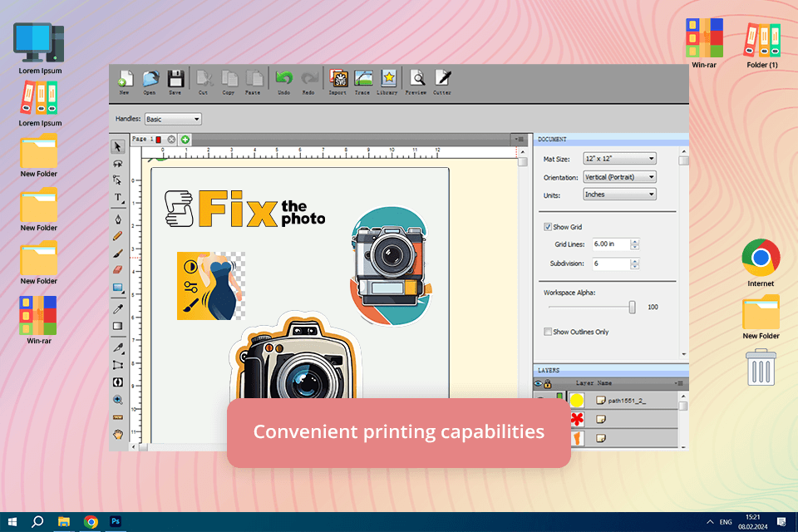Open the Orientation dropdown
The image size is (798, 532).
point(619,177)
